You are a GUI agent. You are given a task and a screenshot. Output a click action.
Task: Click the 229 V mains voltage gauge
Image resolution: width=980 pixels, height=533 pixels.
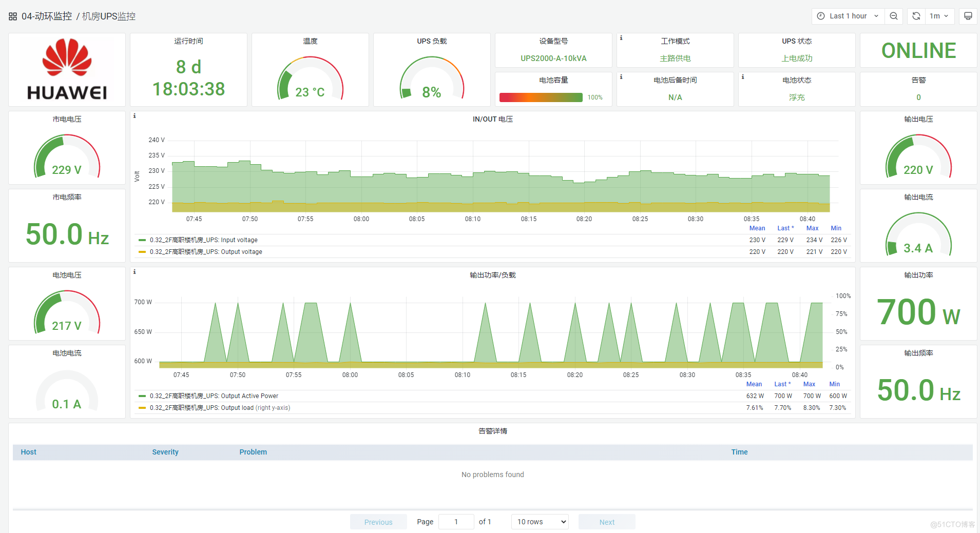click(67, 156)
